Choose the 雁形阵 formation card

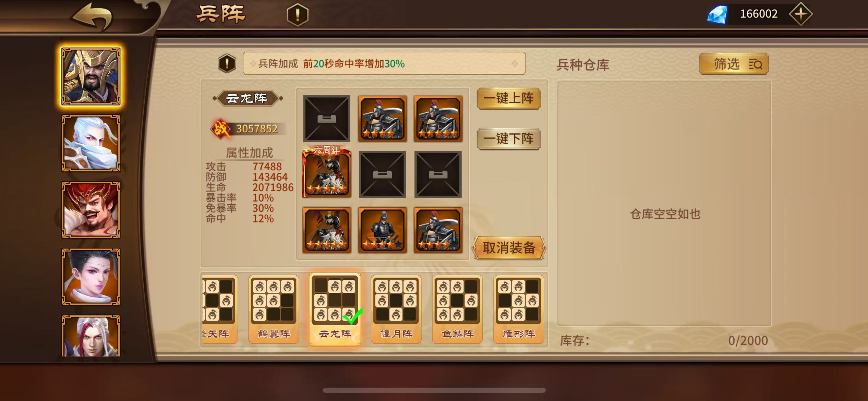(x=519, y=309)
